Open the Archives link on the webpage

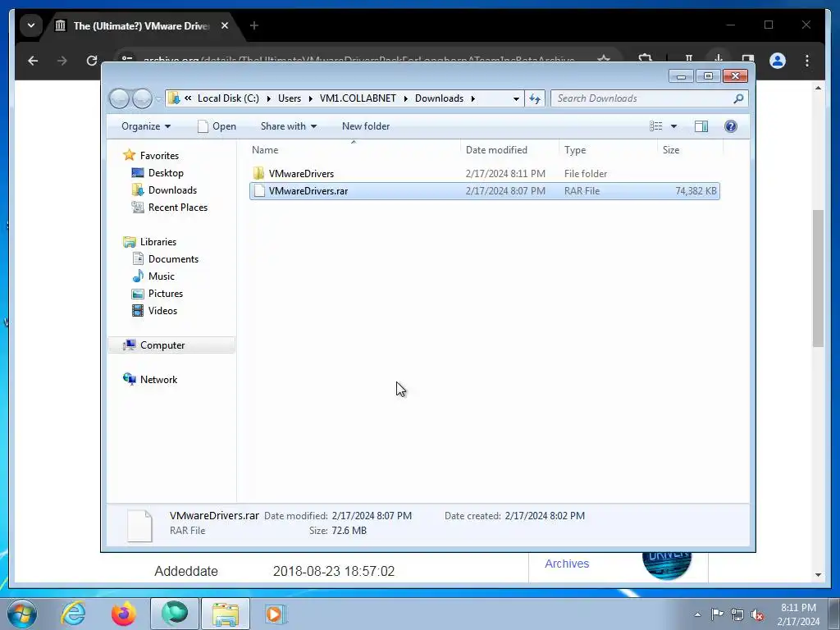tap(567, 564)
